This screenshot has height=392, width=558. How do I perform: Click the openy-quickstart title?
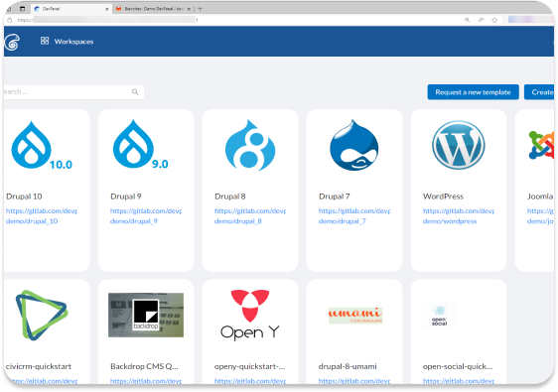250,366
